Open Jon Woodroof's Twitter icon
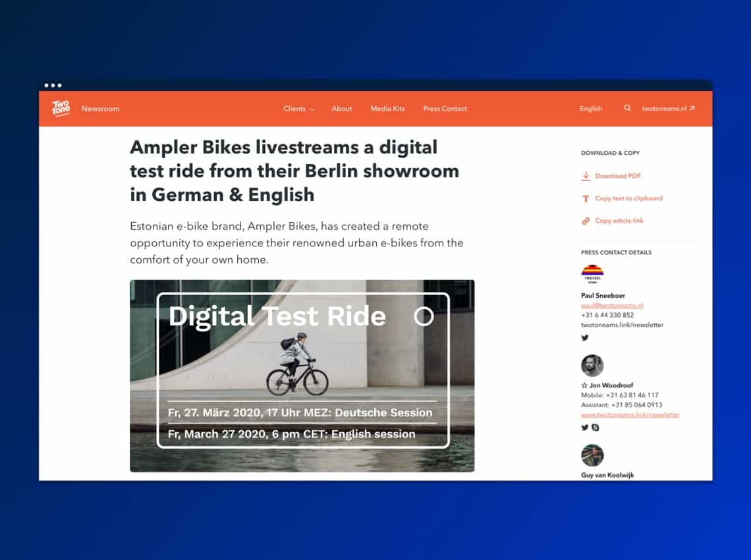 pyautogui.click(x=585, y=428)
